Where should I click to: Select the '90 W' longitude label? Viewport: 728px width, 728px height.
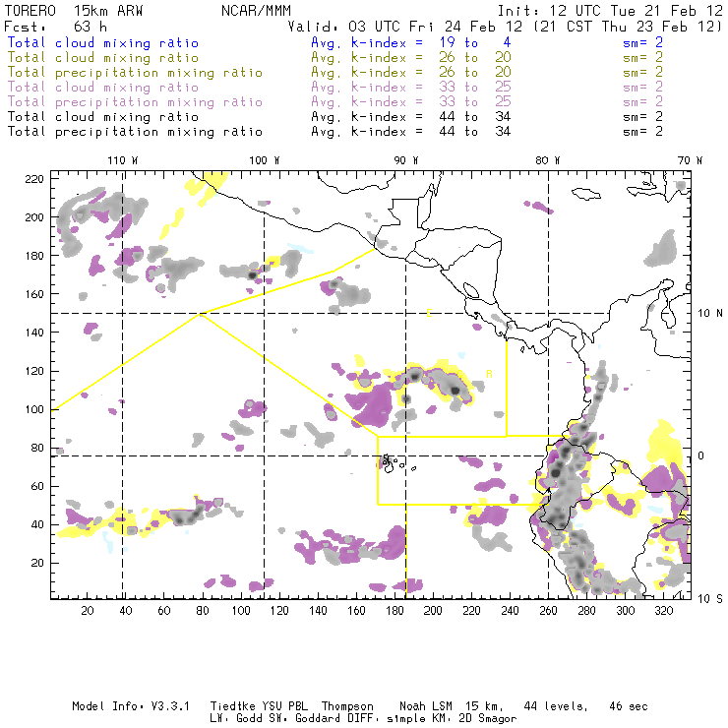tap(406, 160)
